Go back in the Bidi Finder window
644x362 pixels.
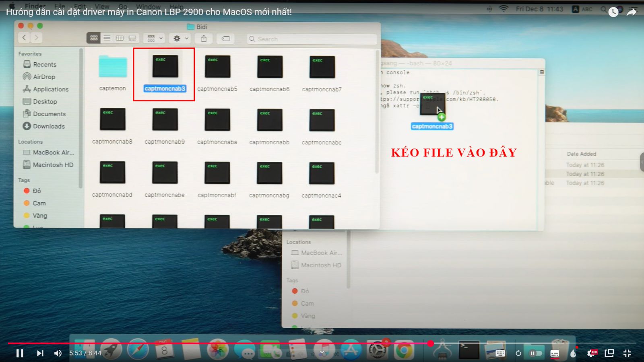coord(24,38)
